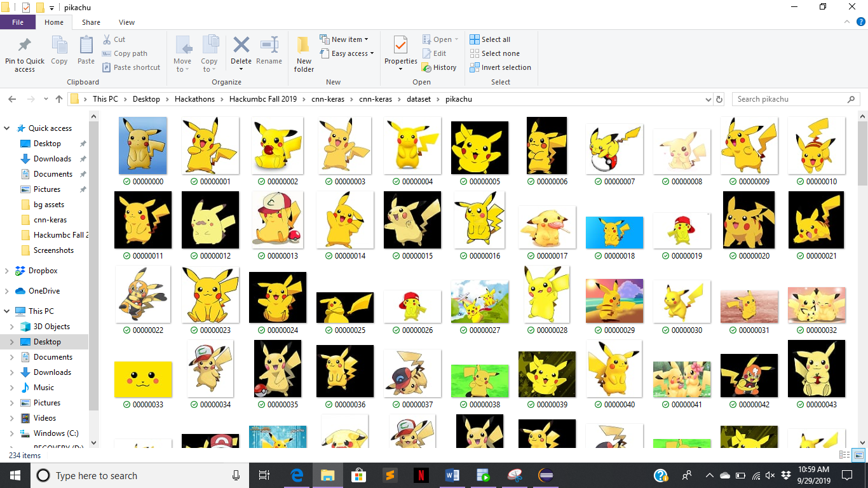Open the Easy access dropdown

pyautogui.click(x=346, y=53)
